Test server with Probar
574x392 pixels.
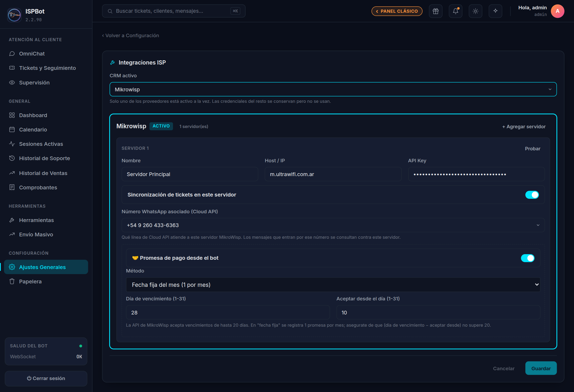(533, 149)
